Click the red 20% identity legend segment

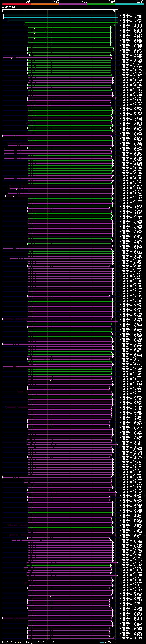(16, 4)
